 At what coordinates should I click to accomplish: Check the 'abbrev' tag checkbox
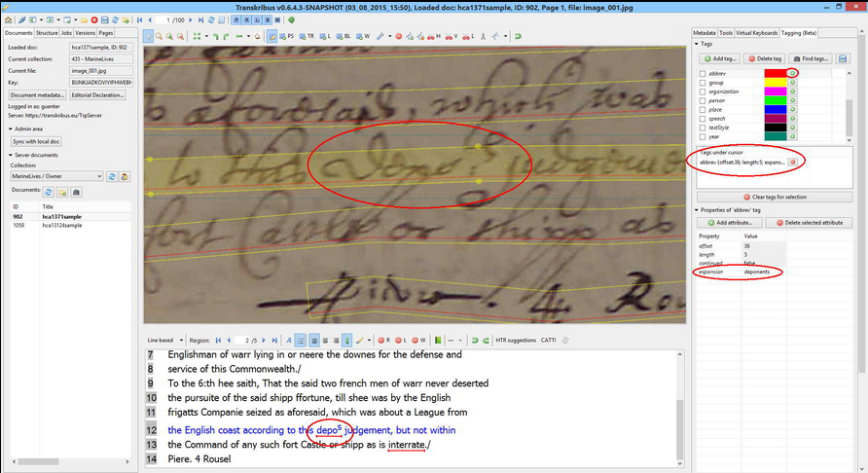click(x=703, y=74)
